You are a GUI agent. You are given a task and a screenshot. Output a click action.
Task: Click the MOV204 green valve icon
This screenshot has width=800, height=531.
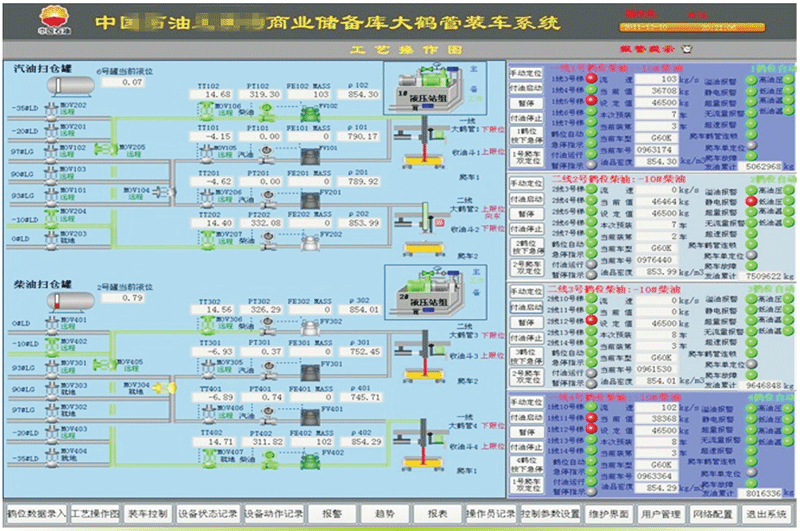50,218
